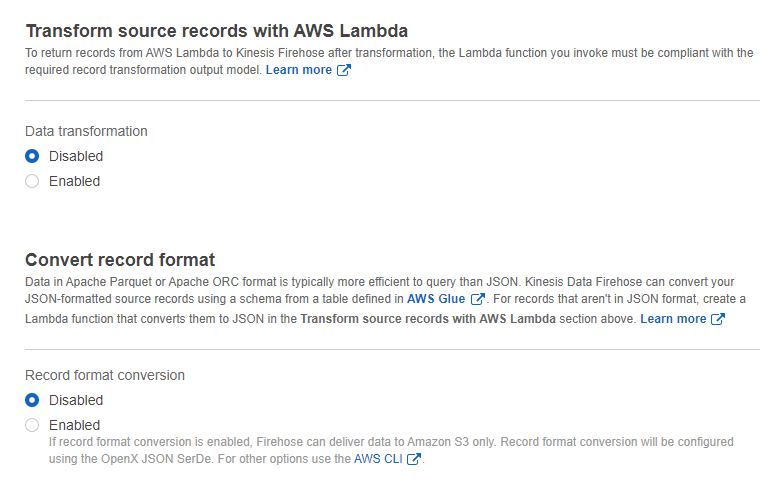Click the Disabled label under Data transformation
771x504 pixels.
76,156
